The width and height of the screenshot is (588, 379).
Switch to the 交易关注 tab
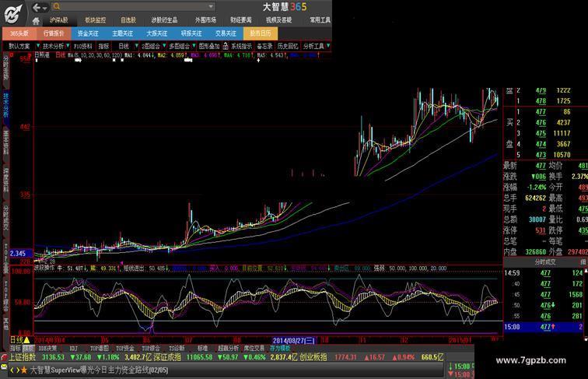click(226, 33)
